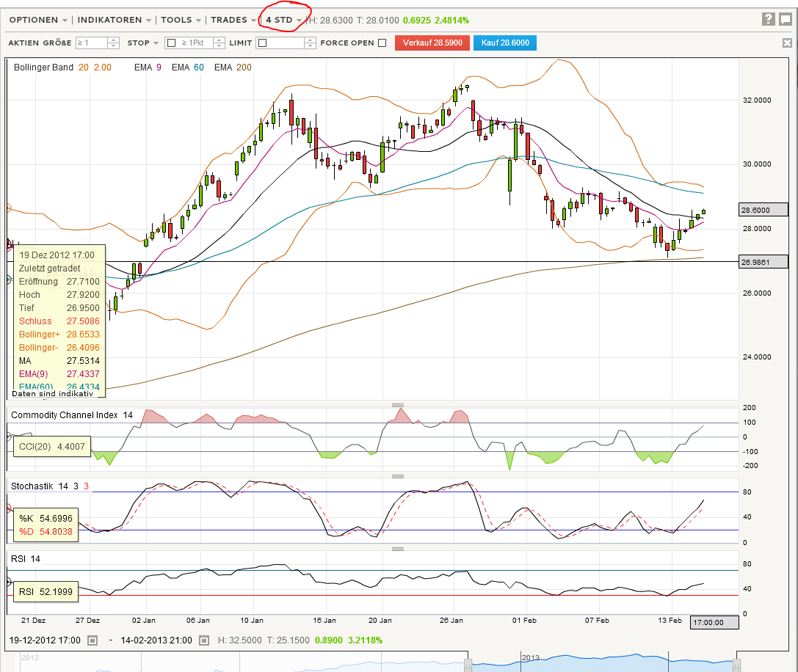Click Bollinger+ 28.6533 tooltip row
Screen dimensions: 798x672
click(59, 335)
